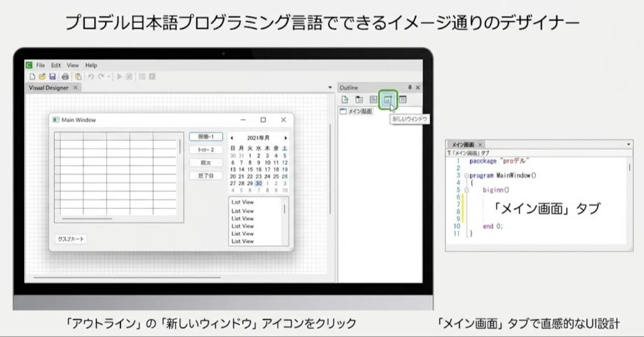The image size is (644, 337).
Task: Open a file with the folder toolbar icon
Action: (42, 76)
